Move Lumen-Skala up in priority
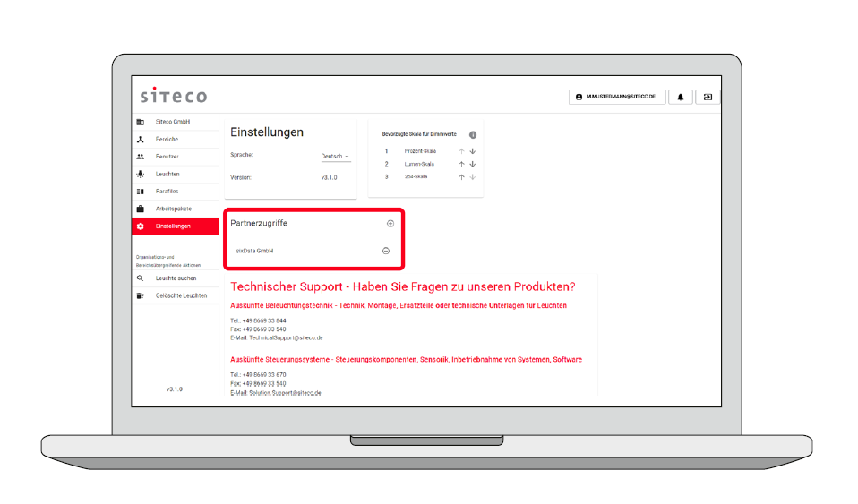 (x=461, y=165)
